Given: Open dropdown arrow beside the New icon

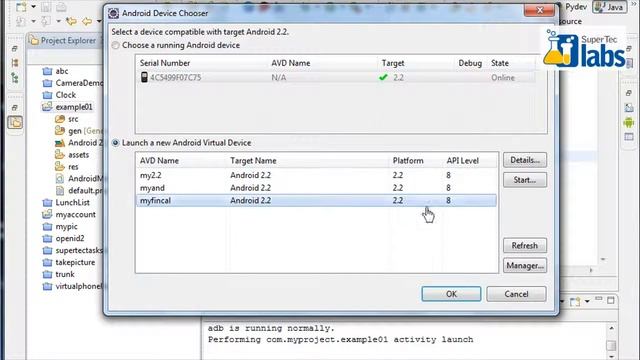Looking at the screenshot, I should [33, 7].
